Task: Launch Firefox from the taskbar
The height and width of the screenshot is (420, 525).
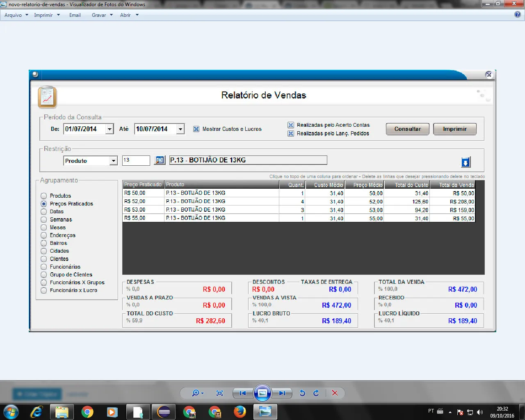Action: coord(240,411)
